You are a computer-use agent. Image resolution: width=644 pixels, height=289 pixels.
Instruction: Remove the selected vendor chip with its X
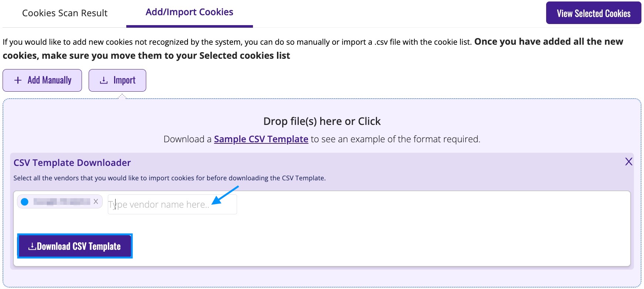(96, 201)
